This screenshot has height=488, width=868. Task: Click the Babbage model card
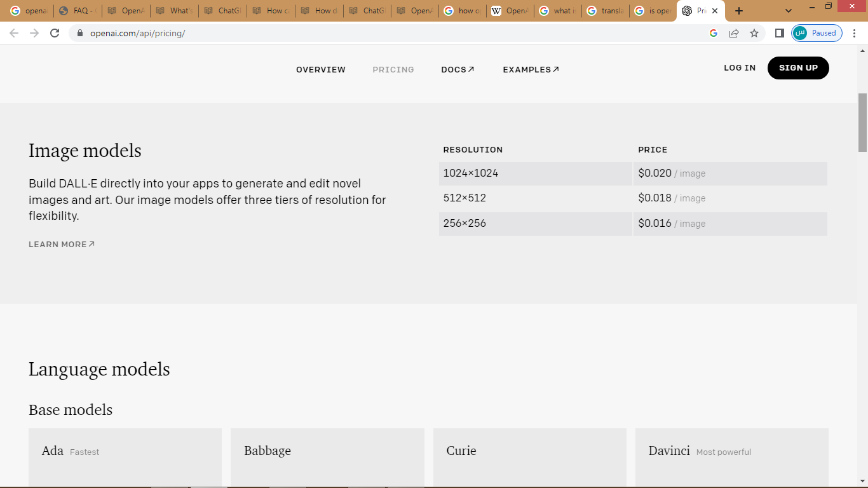pos(327,457)
